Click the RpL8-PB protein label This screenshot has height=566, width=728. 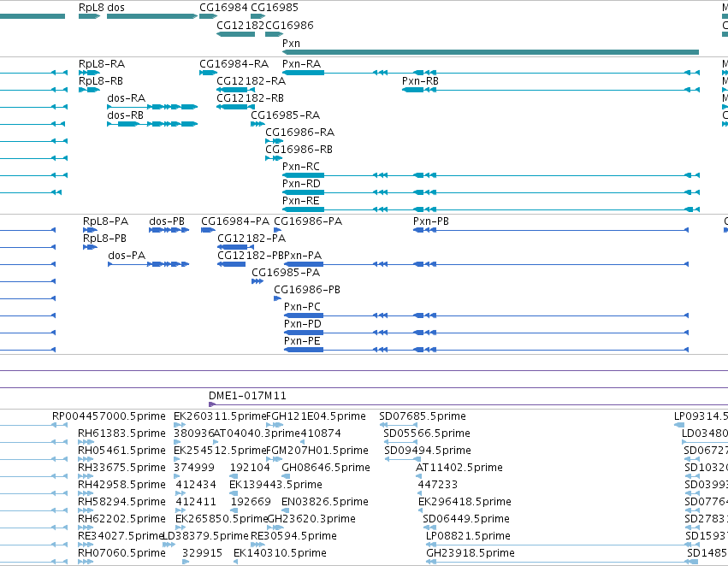(x=104, y=238)
